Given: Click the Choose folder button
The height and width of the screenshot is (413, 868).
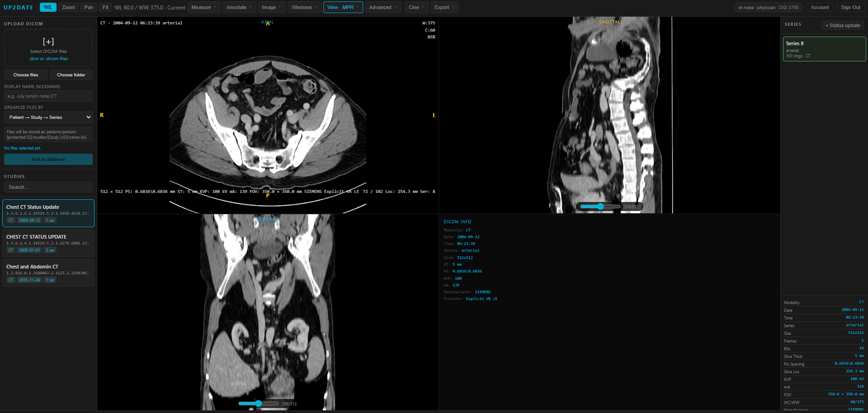Looking at the screenshot, I should coord(71,75).
